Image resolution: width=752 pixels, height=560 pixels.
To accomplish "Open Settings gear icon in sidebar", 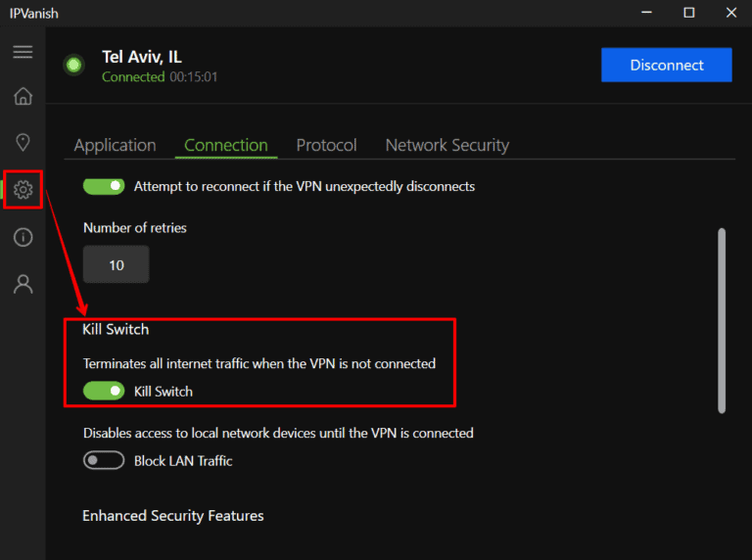I will [x=23, y=189].
